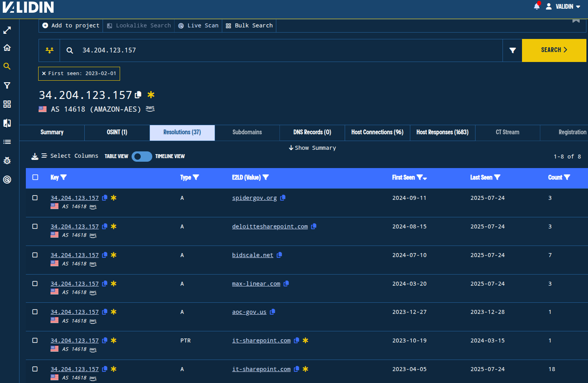Check the bidscale.net row checkbox
Screen dimensions: 588x383
(35, 255)
